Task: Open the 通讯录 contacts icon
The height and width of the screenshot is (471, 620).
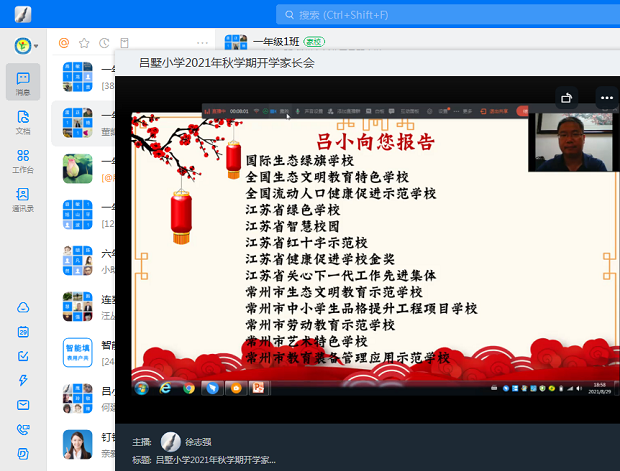Action: [x=23, y=200]
